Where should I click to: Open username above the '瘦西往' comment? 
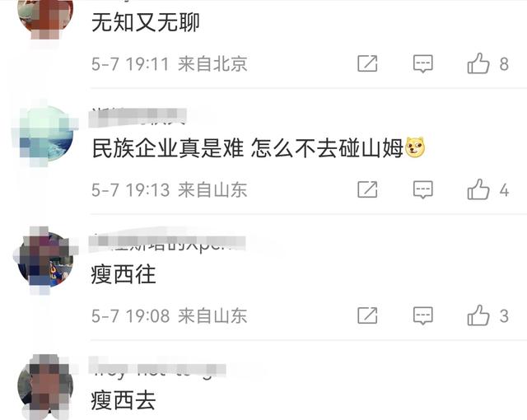coord(167,243)
